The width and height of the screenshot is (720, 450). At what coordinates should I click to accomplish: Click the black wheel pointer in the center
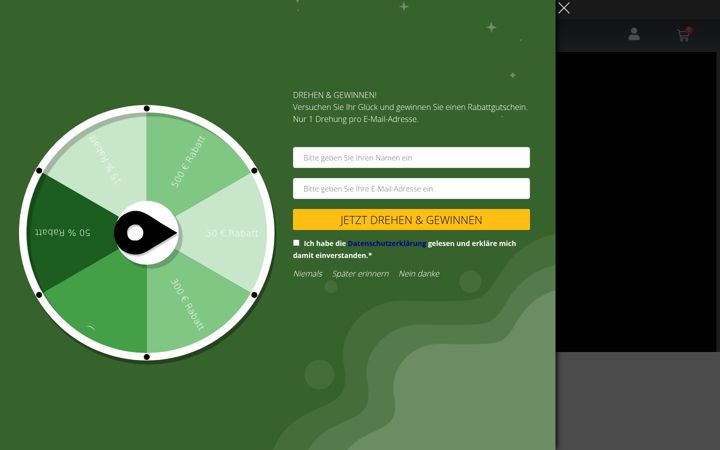pos(145,233)
